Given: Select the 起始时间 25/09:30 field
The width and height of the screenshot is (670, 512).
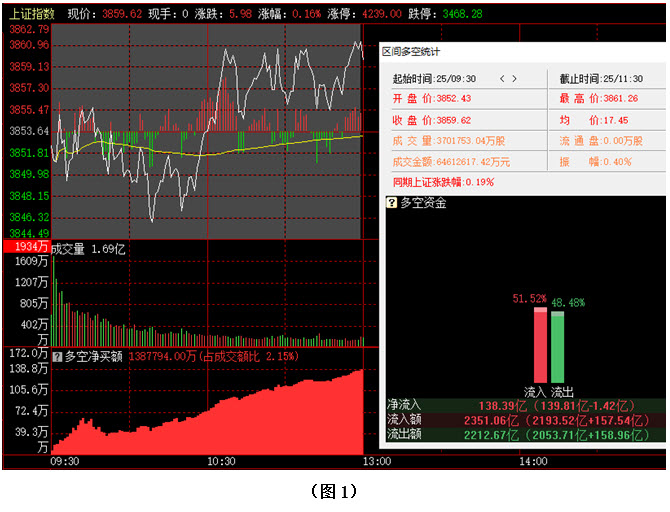Looking at the screenshot, I should pos(434,79).
